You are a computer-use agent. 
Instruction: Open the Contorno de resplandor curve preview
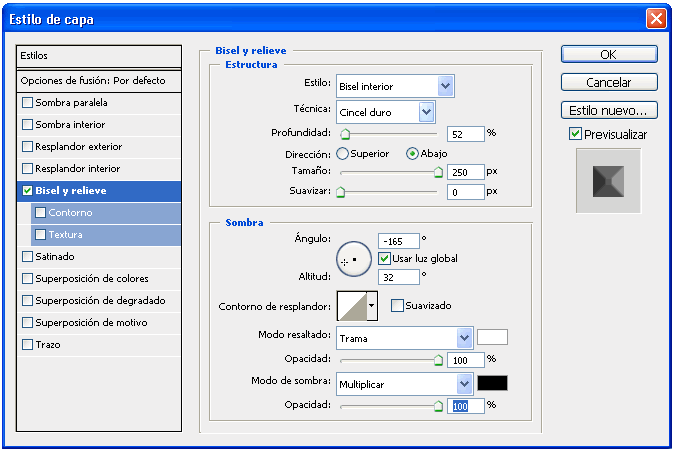click(x=352, y=306)
